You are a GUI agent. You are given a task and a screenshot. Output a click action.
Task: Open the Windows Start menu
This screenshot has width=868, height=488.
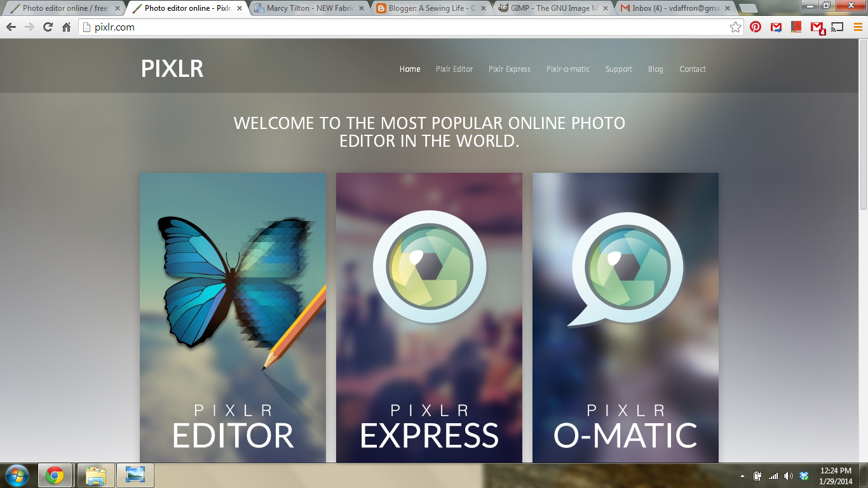tap(17, 475)
